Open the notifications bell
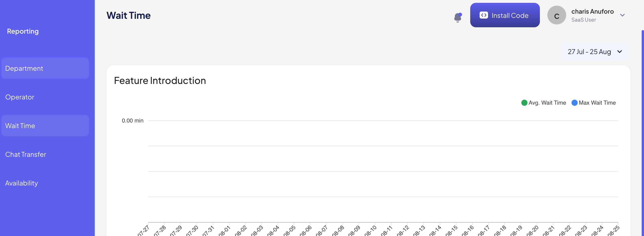 tap(458, 17)
